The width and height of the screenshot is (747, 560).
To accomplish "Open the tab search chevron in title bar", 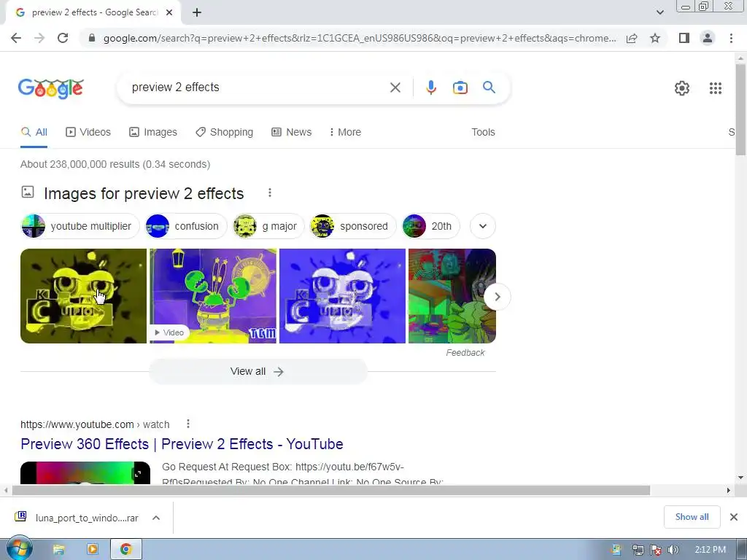I will 659,12.
